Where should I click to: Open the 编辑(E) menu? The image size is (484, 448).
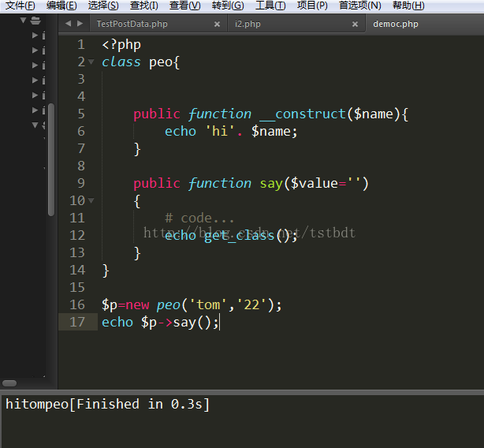[61, 6]
